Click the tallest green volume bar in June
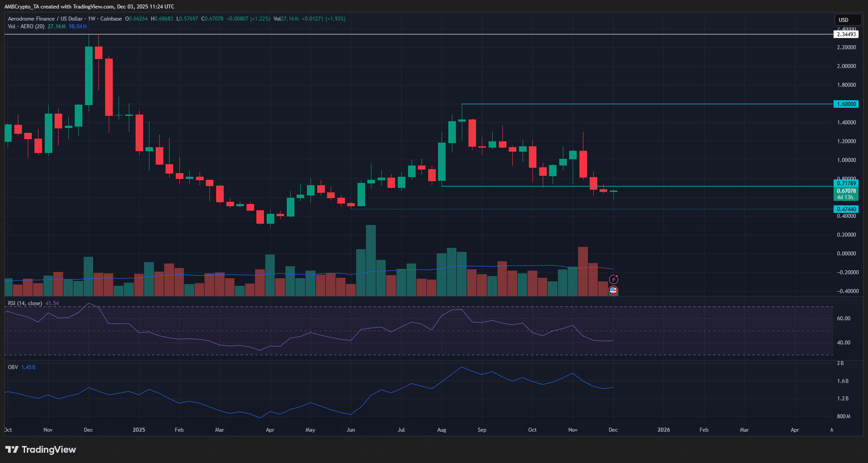868x463 pixels. tap(371, 260)
